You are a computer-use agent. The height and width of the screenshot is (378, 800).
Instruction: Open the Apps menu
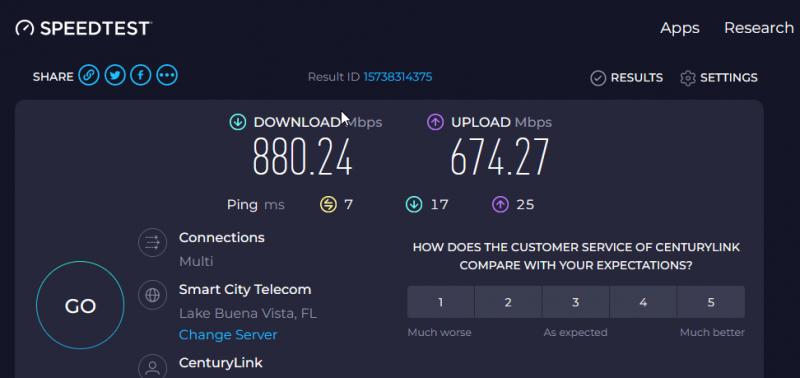[680, 28]
